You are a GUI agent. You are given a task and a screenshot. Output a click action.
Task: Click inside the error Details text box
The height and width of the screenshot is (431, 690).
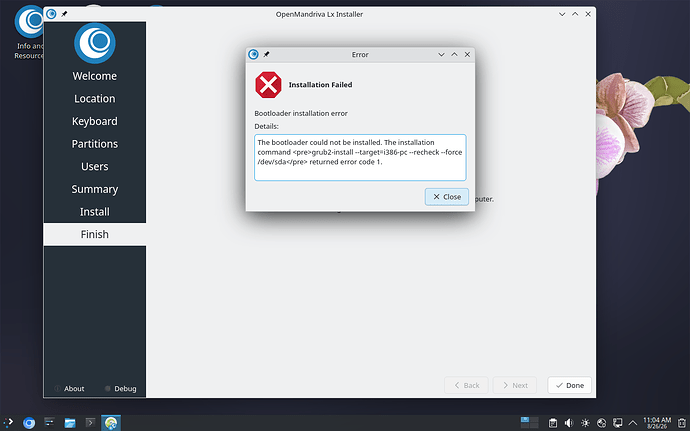360,158
